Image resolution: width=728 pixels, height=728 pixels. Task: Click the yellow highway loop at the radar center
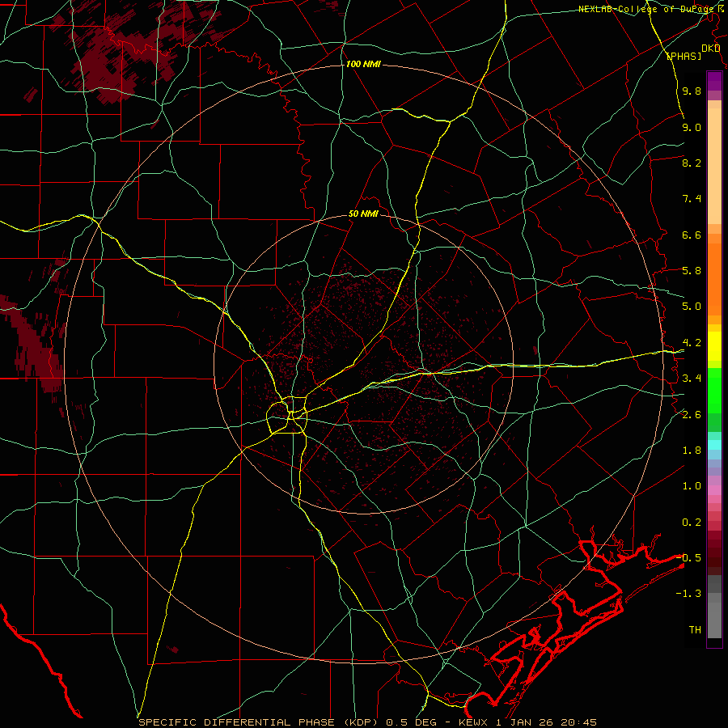[287, 415]
